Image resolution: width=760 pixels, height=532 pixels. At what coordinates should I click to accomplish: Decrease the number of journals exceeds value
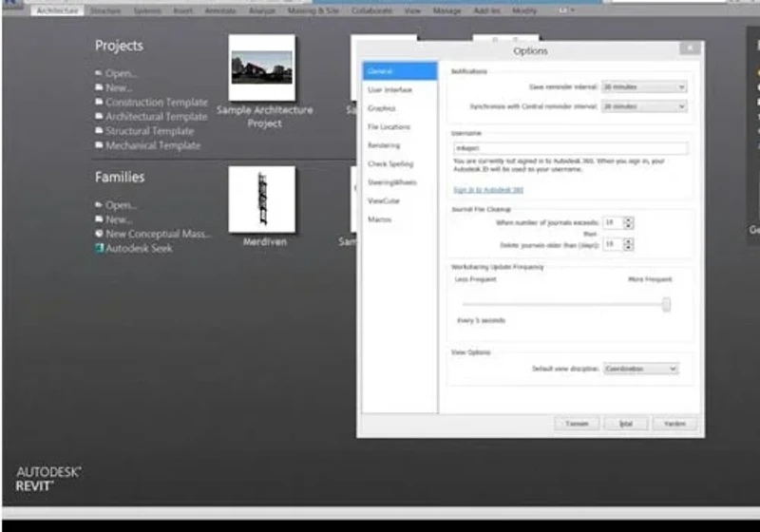628,226
